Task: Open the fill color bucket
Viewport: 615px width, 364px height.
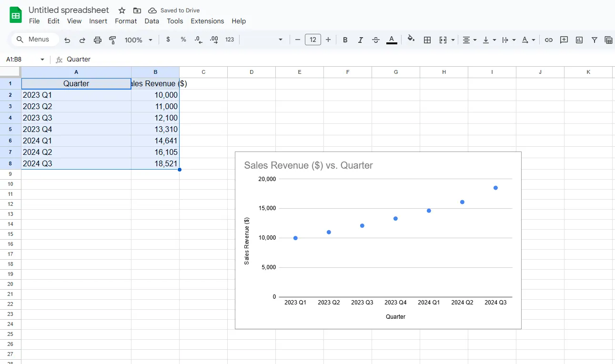Action: (411, 40)
